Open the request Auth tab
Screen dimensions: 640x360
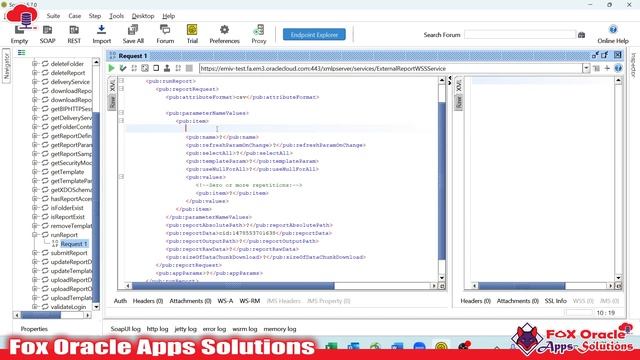pyautogui.click(x=120, y=301)
